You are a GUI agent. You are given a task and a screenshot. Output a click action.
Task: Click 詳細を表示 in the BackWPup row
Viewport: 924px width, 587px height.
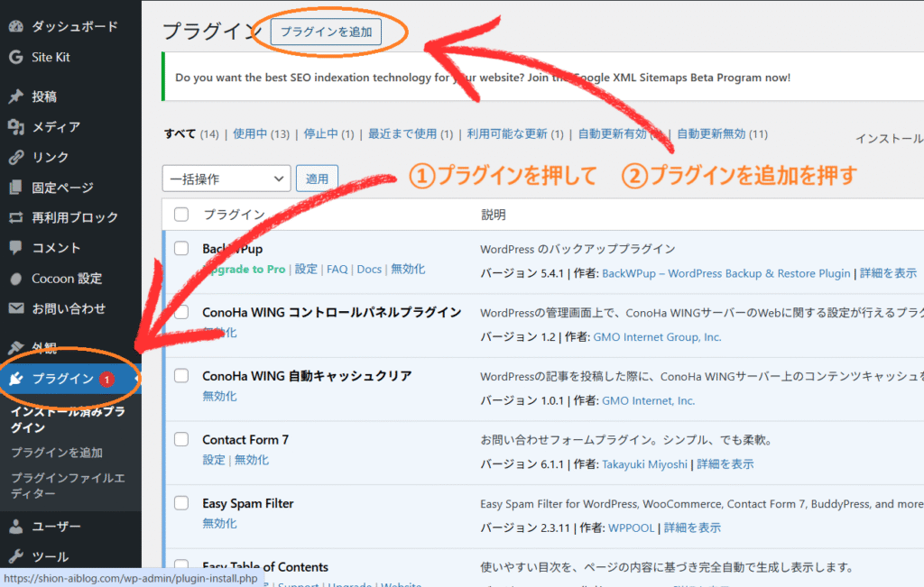pyautogui.click(x=888, y=273)
